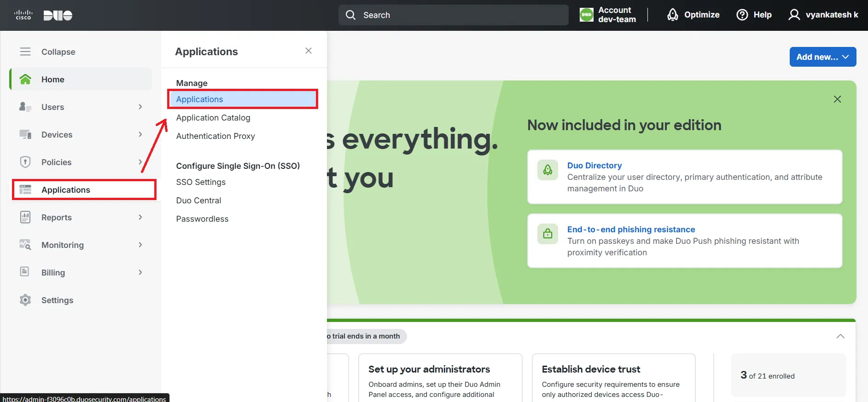The height and width of the screenshot is (402, 868).
Task: Click the search magnifier icon
Action: pyautogui.click(x=350, y=15)
